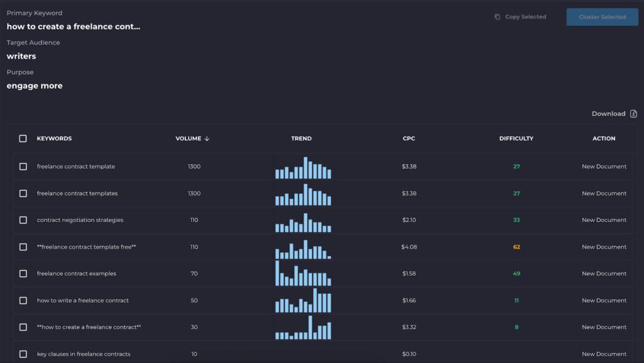The image size is (644, 363).
Task: Click trend chart for 'freelance contract template'
Action: [303, 168]
